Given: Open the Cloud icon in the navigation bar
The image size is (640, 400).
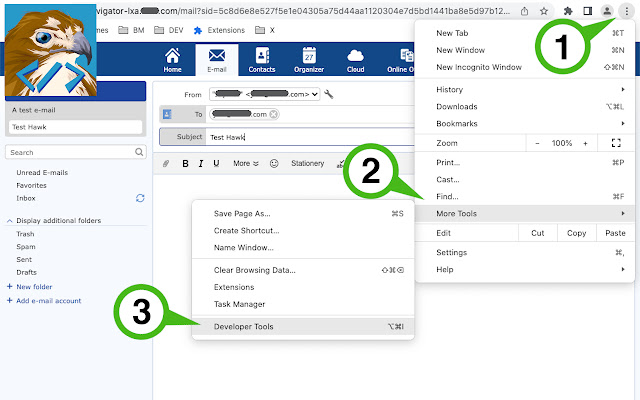Looking at the screenshot, I should [355, 60].
